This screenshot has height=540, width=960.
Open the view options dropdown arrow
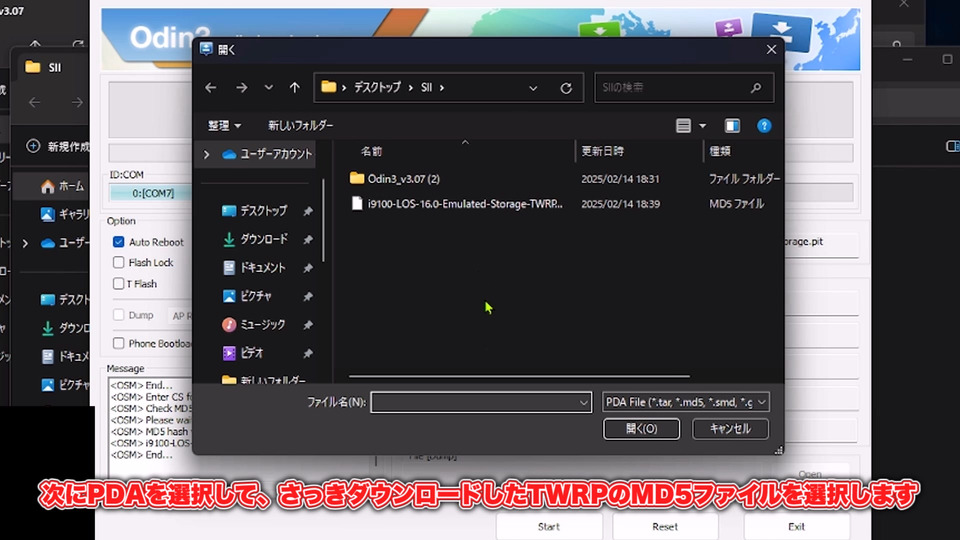[x=702, y=126]
